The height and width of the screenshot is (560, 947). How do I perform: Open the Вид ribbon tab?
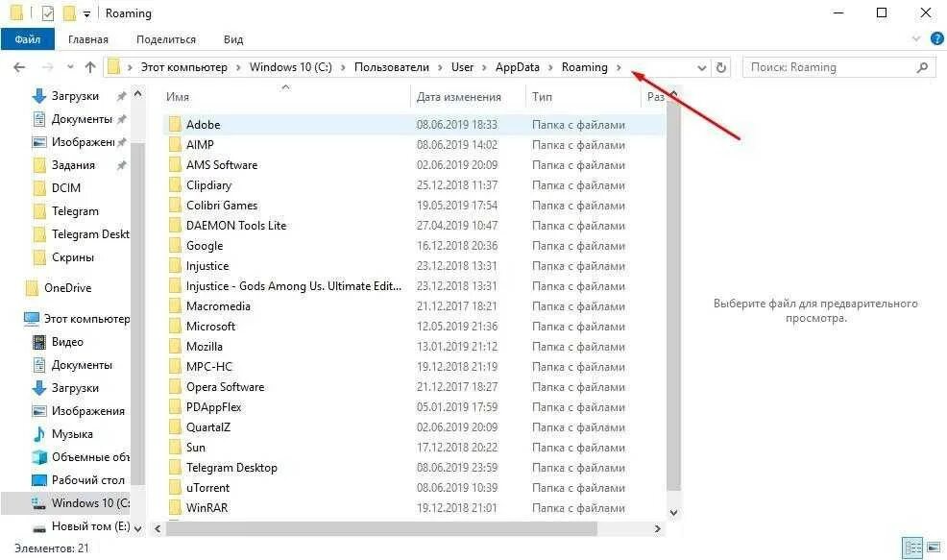click(x=233, y=39)
